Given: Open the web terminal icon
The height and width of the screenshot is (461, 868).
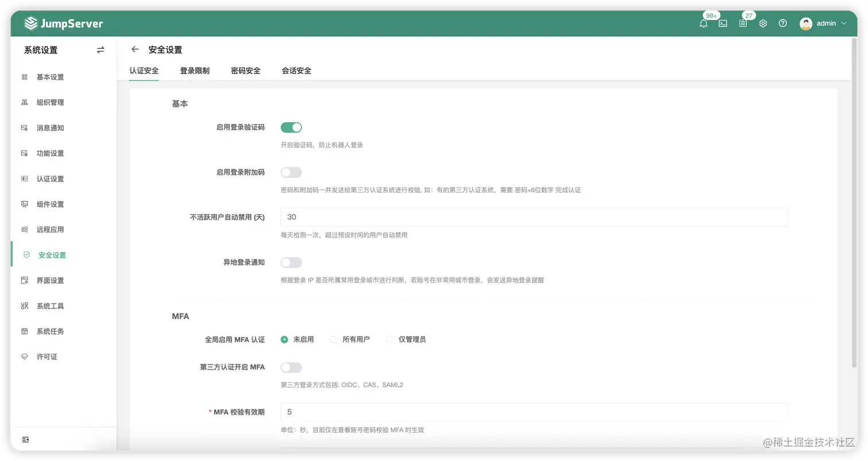Looking at the screenshot, I should click(723, 24).
